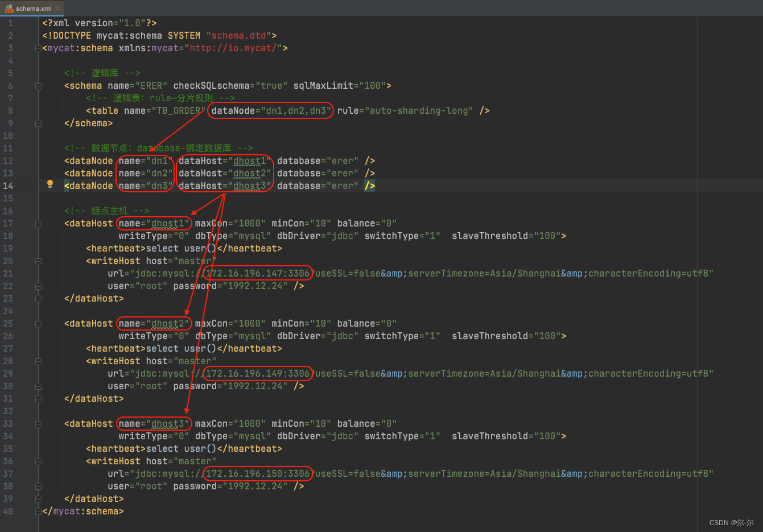
Task: Collapse the dhost2 dataHost fold on line 25
Action: pyautogui.click(x=39, y=324)
